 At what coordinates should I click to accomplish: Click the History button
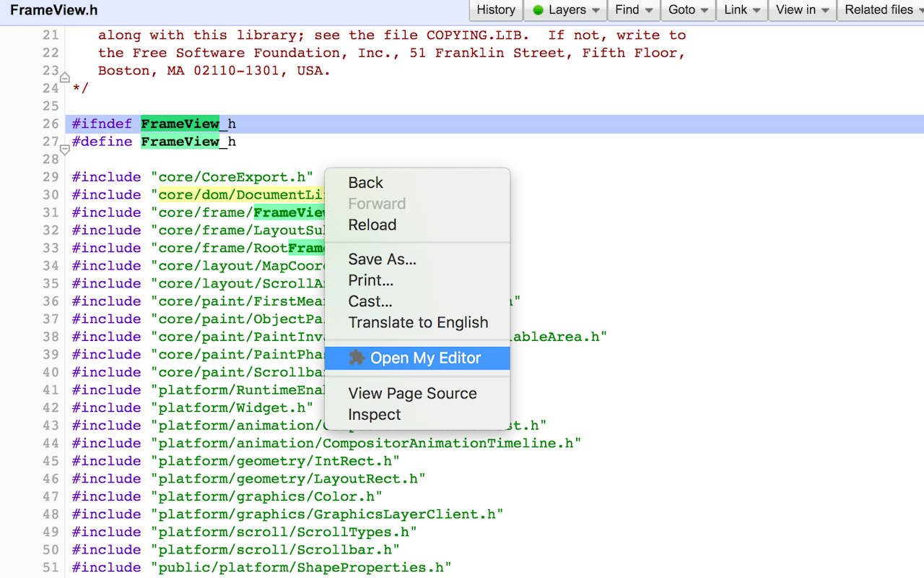point(496,10)
